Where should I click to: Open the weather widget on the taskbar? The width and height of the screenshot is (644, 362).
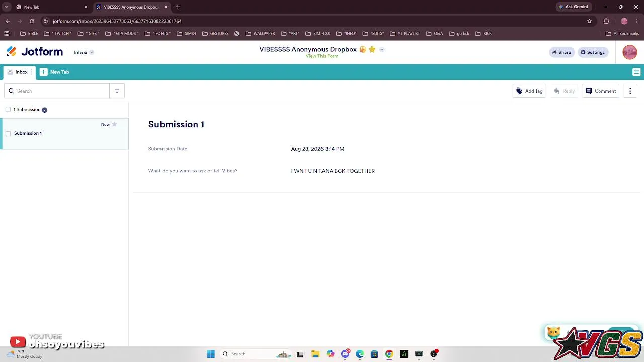coord(24,354)
